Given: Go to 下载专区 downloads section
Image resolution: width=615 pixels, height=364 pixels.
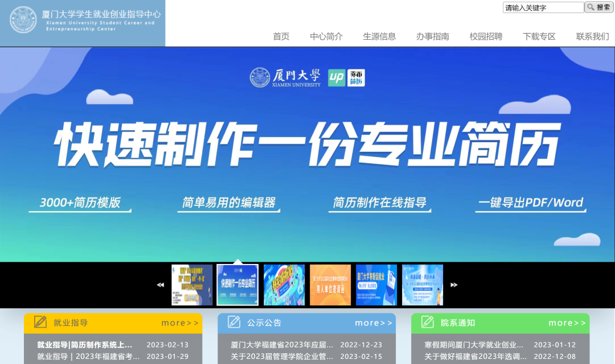Looking at the screenshot, I should tap(539, 36).
